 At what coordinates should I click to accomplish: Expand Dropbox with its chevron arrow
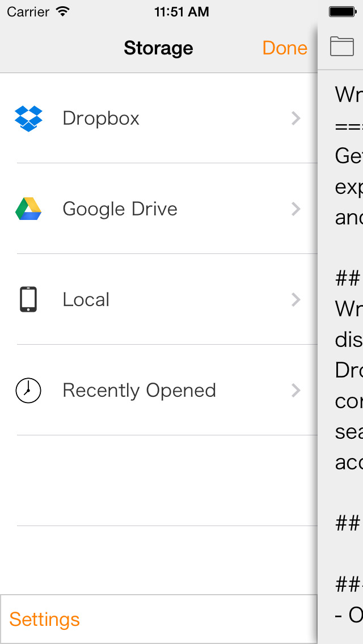point(296,118)
